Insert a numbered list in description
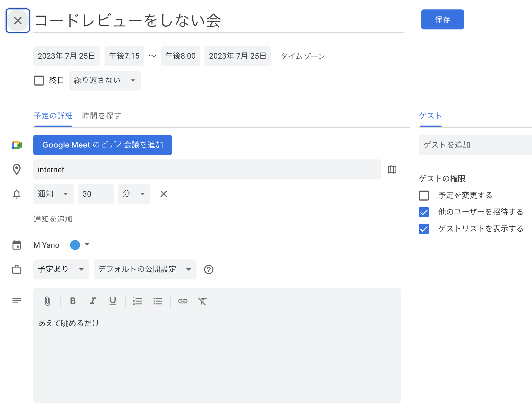 [138, 301]
